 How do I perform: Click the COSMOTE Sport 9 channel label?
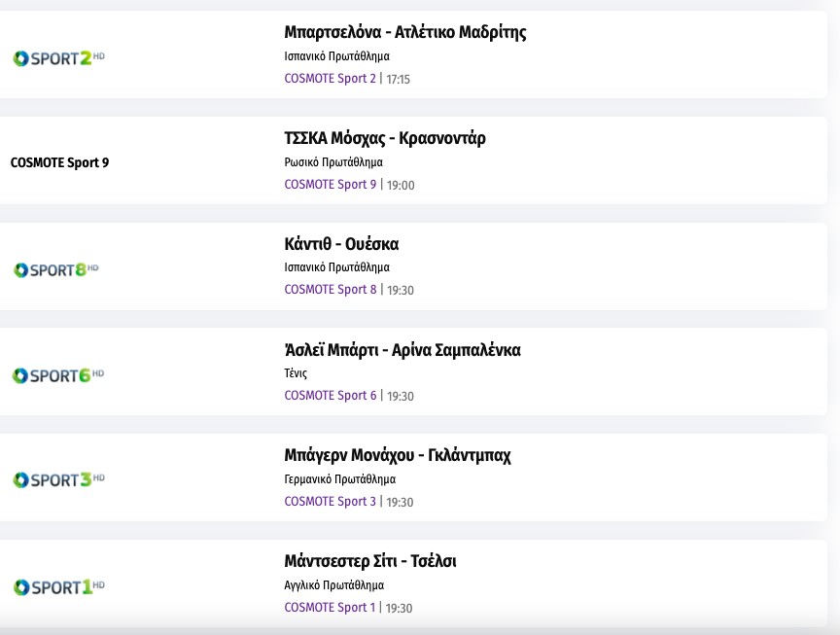click(59, 162)
